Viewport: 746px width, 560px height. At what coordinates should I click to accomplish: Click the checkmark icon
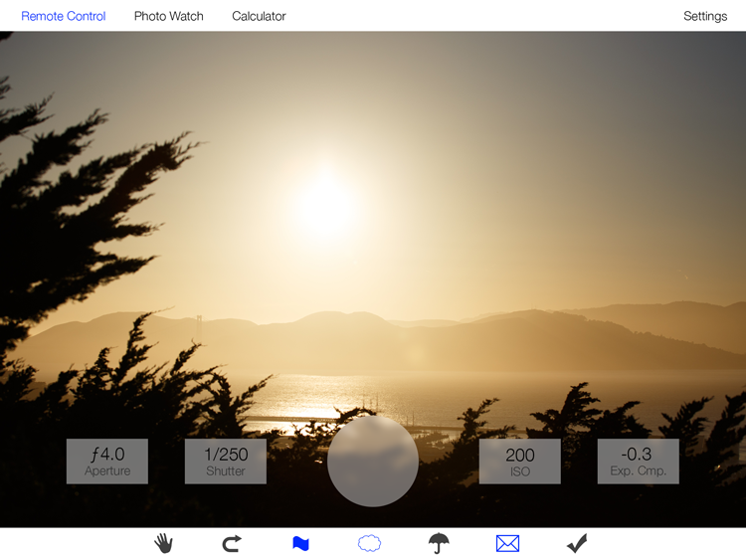click(x=577, y=543)
